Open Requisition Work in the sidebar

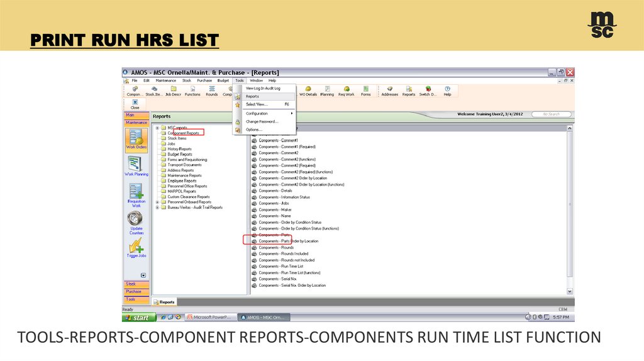coord(136,195)
